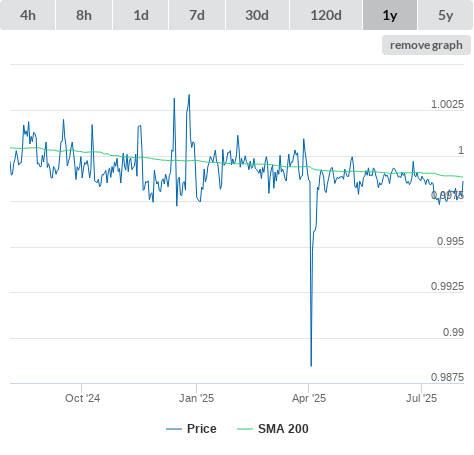Click the 1.0025 y-axis label
The height and width of the screenshot is (455, 474).
point(447,104)
